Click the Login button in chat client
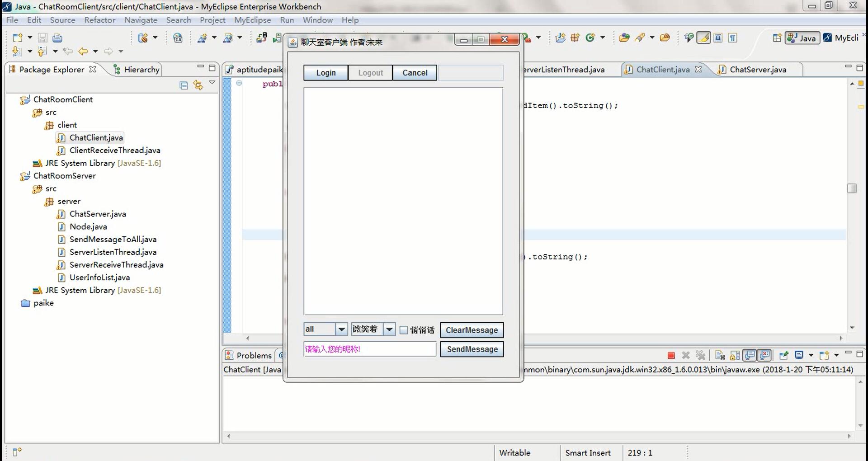Image resolution: width=868 pixels, height=461 pixels. point(326,73)
